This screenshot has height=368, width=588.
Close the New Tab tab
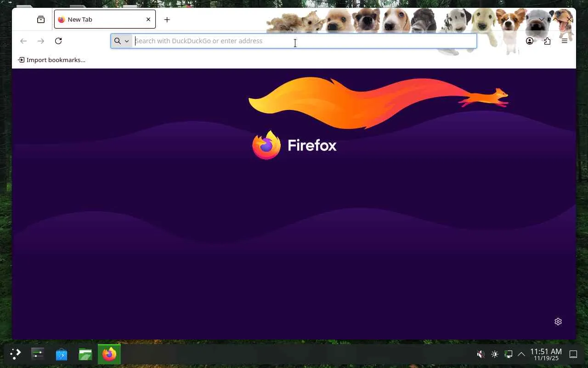pos(148,19)
